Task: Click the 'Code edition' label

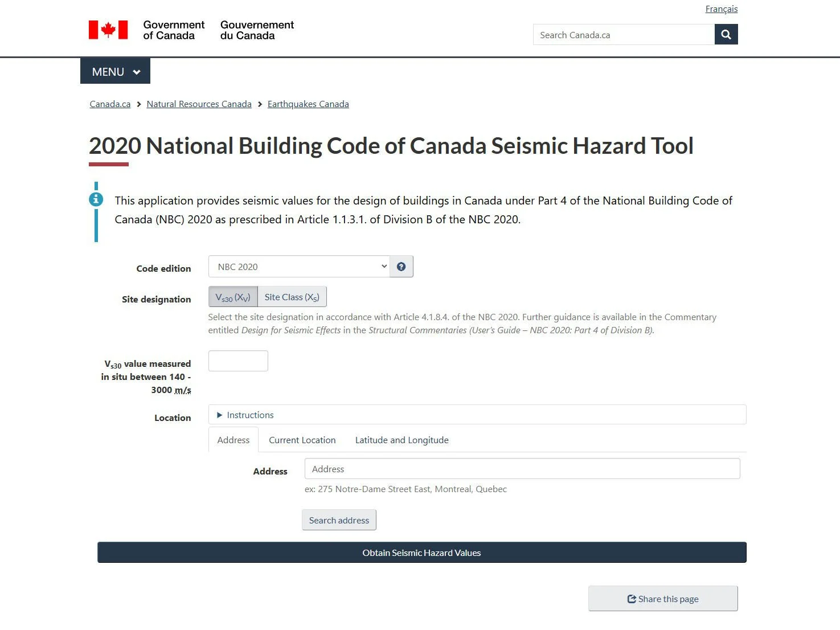Action: [164, 268]
